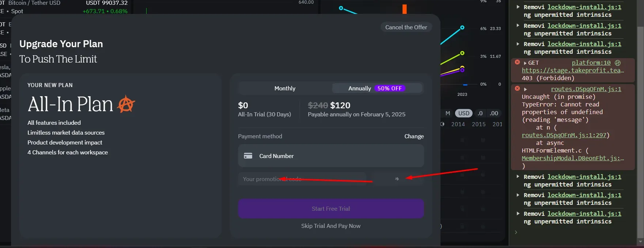644x248 pixels.
Task: Switch to the Monthly billing tab
Action: click(285, 89)
